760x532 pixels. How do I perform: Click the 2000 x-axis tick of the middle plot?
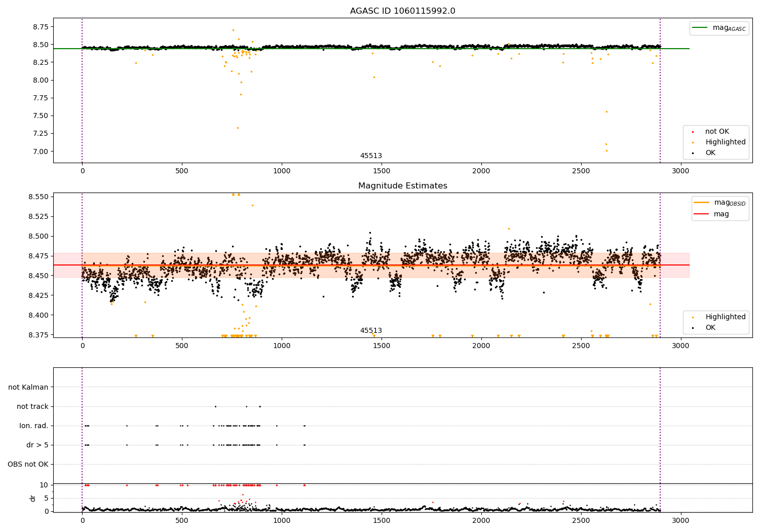[481, 346]
